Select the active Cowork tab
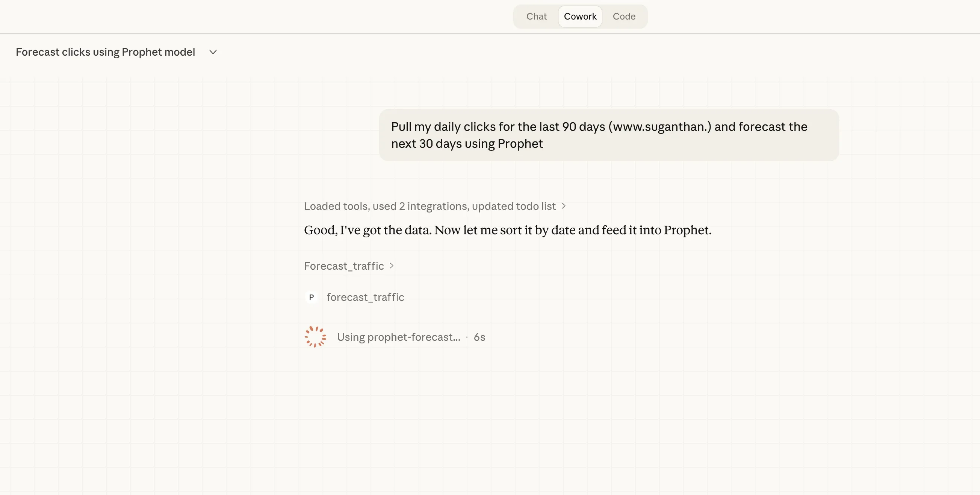Image resolution: width=980 pixels, height=495 pixels. coord(580,17)
